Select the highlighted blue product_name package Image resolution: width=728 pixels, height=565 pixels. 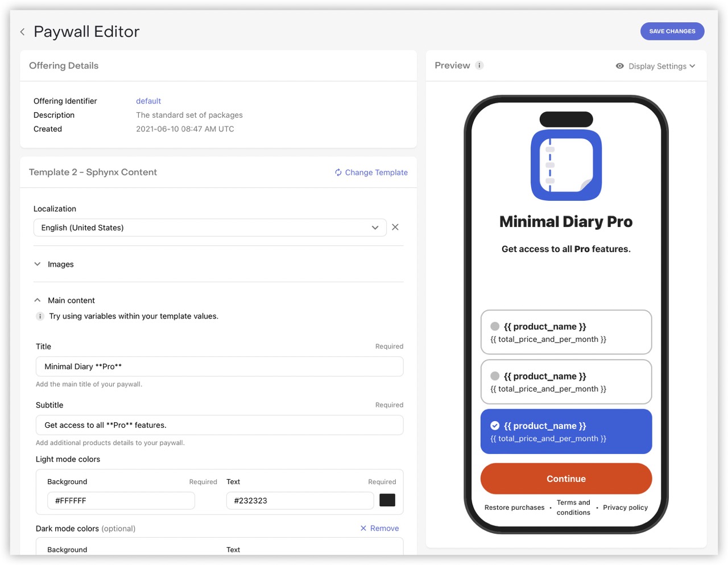click(x=566, y=431)
